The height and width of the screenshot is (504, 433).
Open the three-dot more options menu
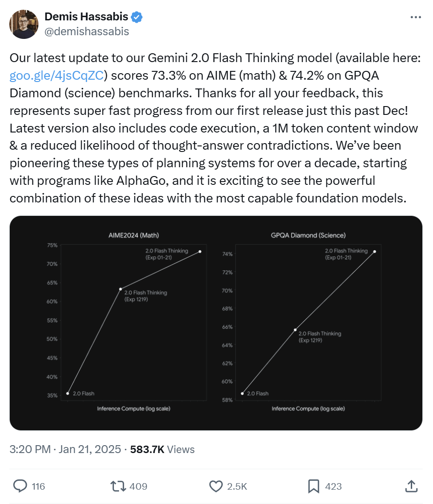coord(416,17)
